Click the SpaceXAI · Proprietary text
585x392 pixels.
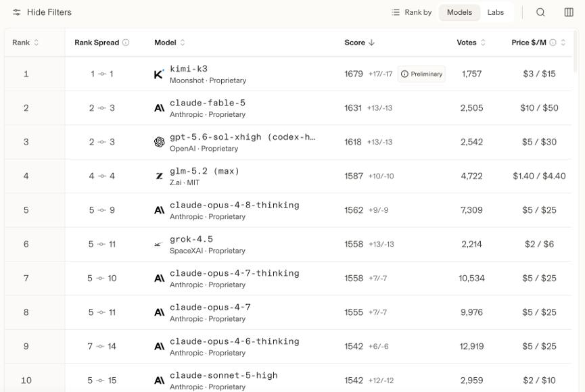pyautogui.click(x=208, y=251)
